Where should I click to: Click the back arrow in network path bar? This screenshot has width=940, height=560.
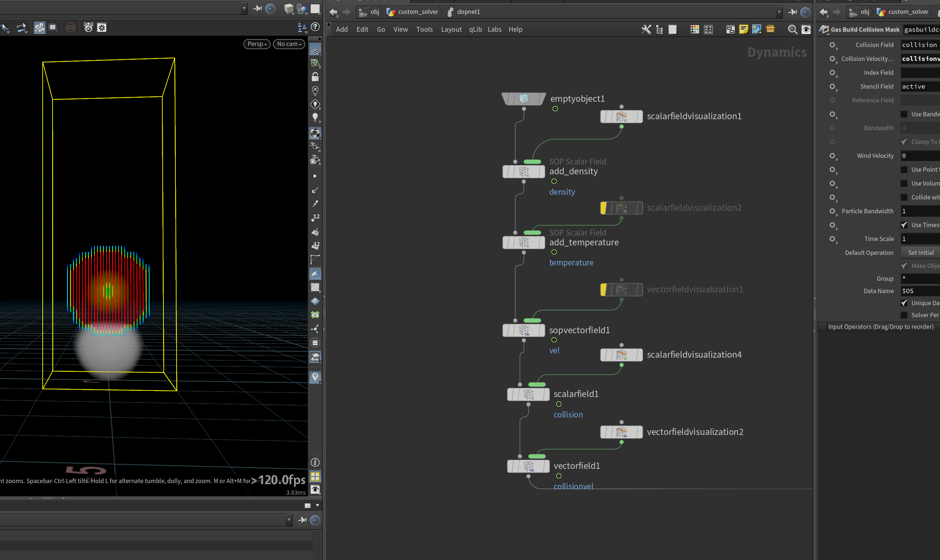pyautogui.click(x=333, y=12)
